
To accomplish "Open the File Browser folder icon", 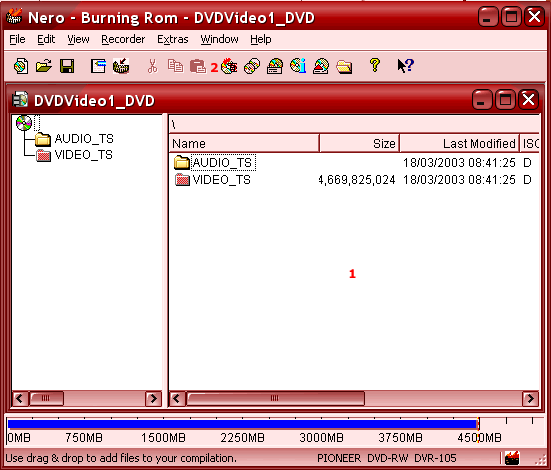I will click(x=344, y=66).
